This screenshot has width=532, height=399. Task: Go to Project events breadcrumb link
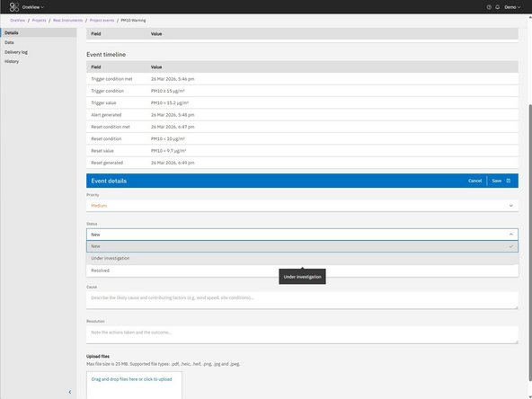(x=102, y=21)
